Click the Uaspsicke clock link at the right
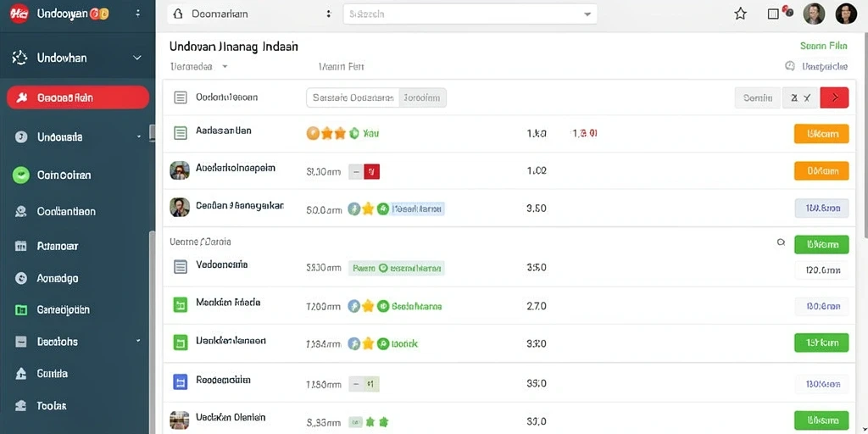The height and width of the screenshot is (434, 868). 816,66
